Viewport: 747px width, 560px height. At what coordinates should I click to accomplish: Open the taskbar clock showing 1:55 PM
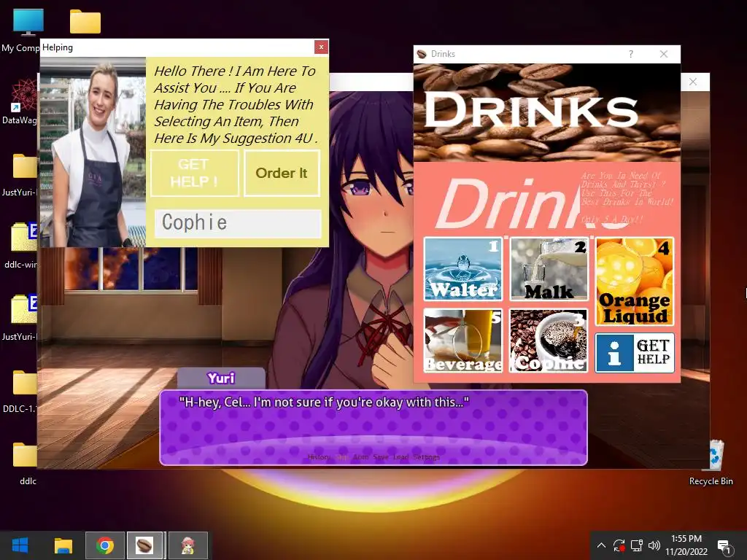point(686,545)
